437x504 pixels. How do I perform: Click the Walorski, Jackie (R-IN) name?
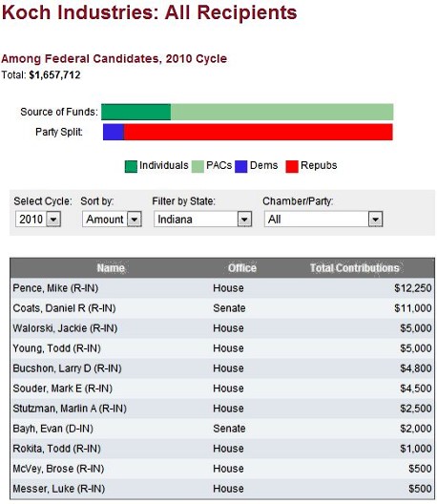65,328
